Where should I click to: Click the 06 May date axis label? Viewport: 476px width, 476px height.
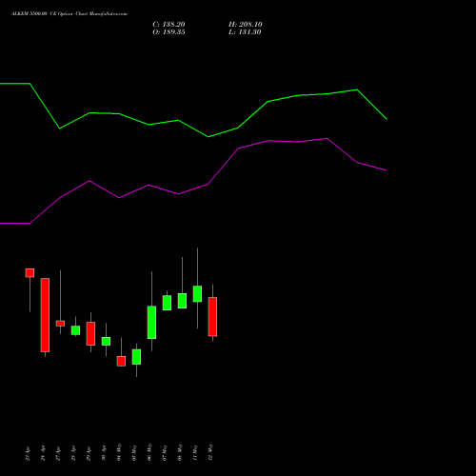point(149,452)
